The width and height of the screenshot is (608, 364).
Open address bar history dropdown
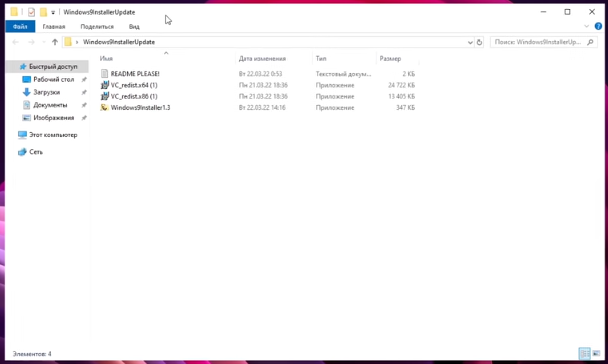click(470, 42)
